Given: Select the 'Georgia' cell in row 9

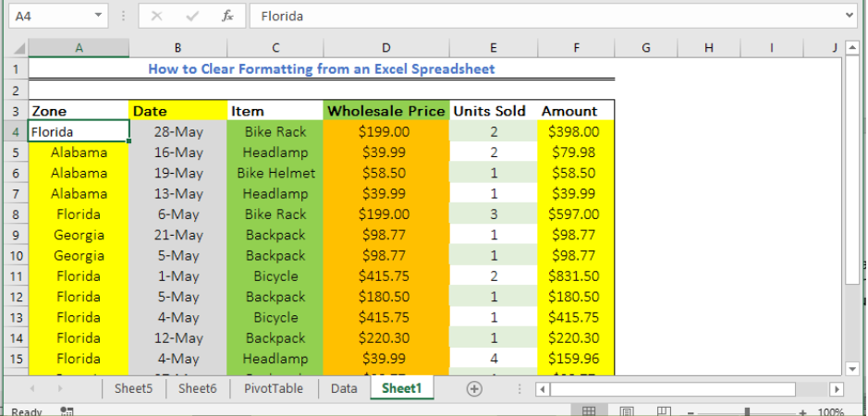Looking at the screenshot, I should 79,235.
